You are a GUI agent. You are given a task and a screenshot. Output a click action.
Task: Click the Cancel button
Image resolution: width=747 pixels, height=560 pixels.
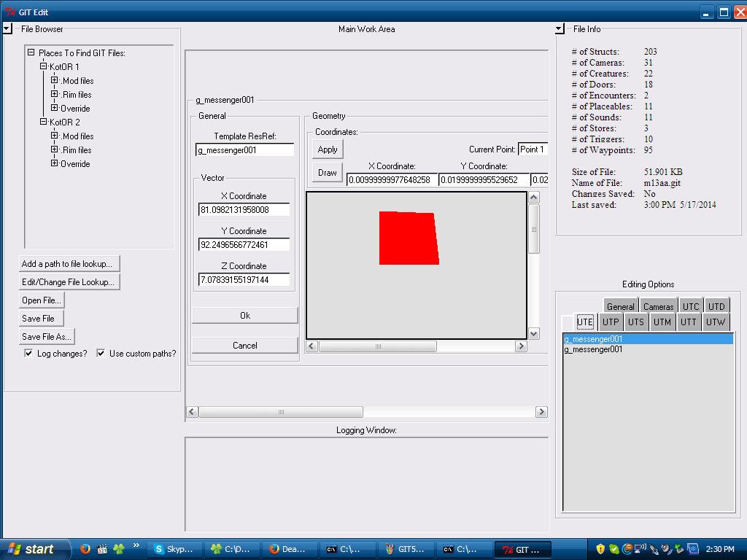[245, 345]
